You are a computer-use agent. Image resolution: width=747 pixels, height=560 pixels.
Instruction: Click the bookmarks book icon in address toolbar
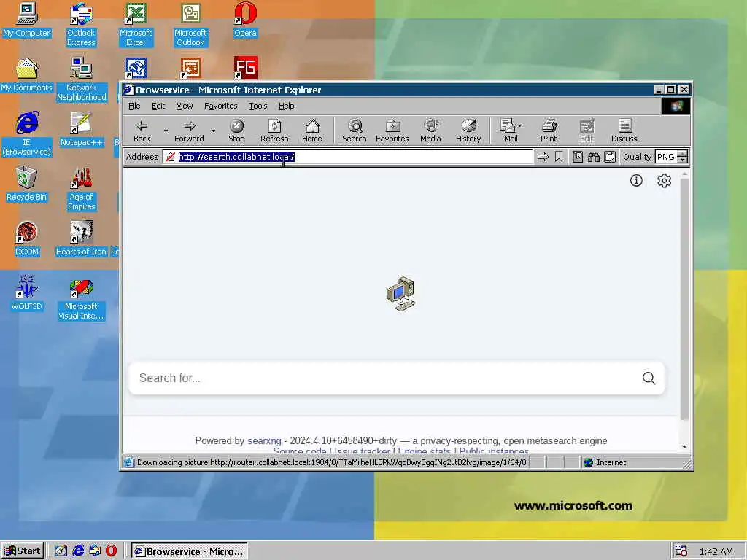[578, 157]
